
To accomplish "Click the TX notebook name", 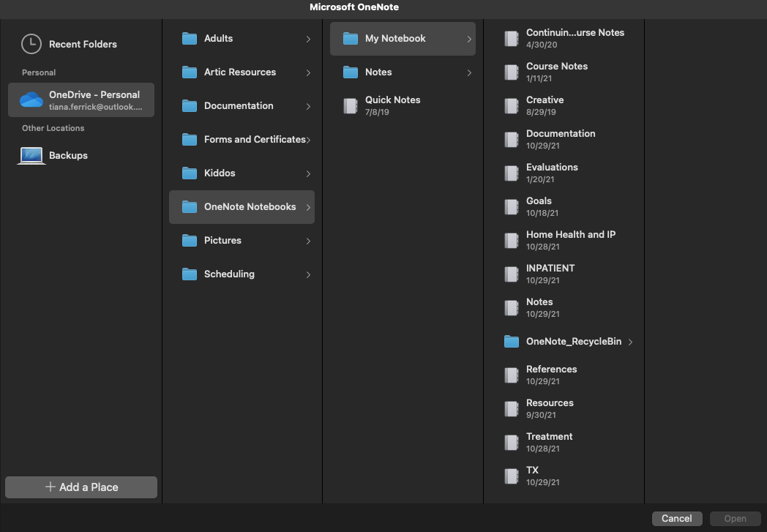I will click(532, 470).
